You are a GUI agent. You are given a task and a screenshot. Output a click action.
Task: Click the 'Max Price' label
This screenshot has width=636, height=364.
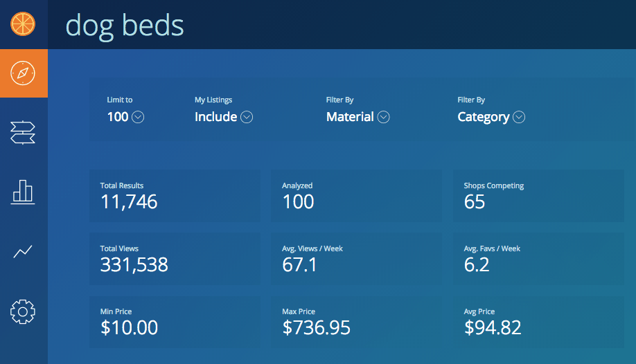tap(299, 311)
